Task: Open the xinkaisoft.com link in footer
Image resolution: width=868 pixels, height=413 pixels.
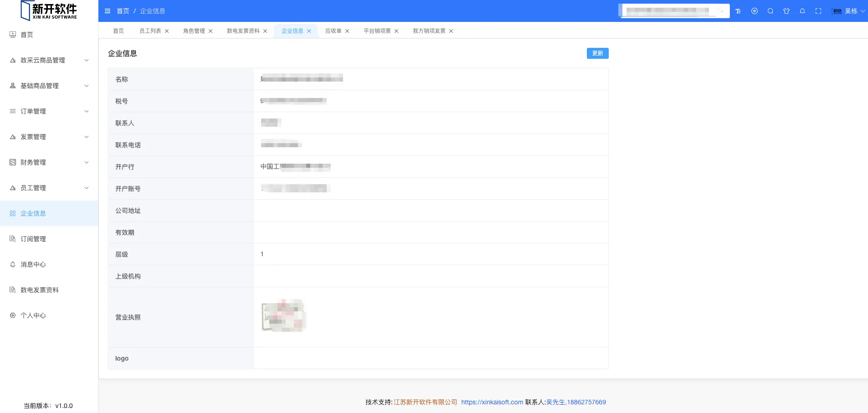Action: pos(492,402)
